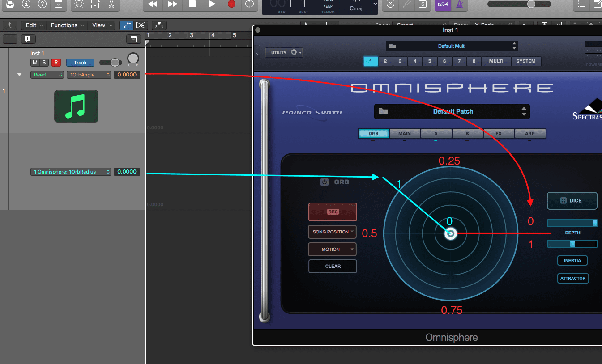Image resolution: width=602 pixels, height=364 pixels.
Task: Toggle the Flex show/hide button
Action: pyautogui.click(x=141, y=25)
